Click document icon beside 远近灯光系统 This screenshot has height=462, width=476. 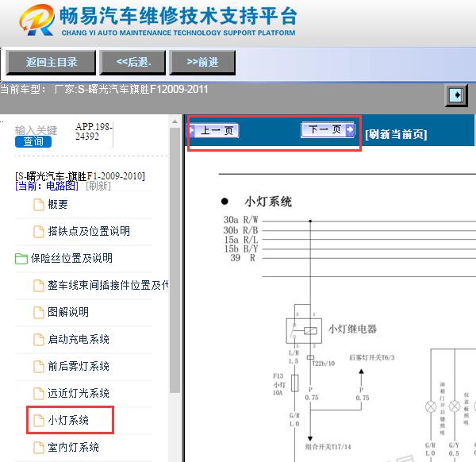pyautogui.click(x=39, y=394)
